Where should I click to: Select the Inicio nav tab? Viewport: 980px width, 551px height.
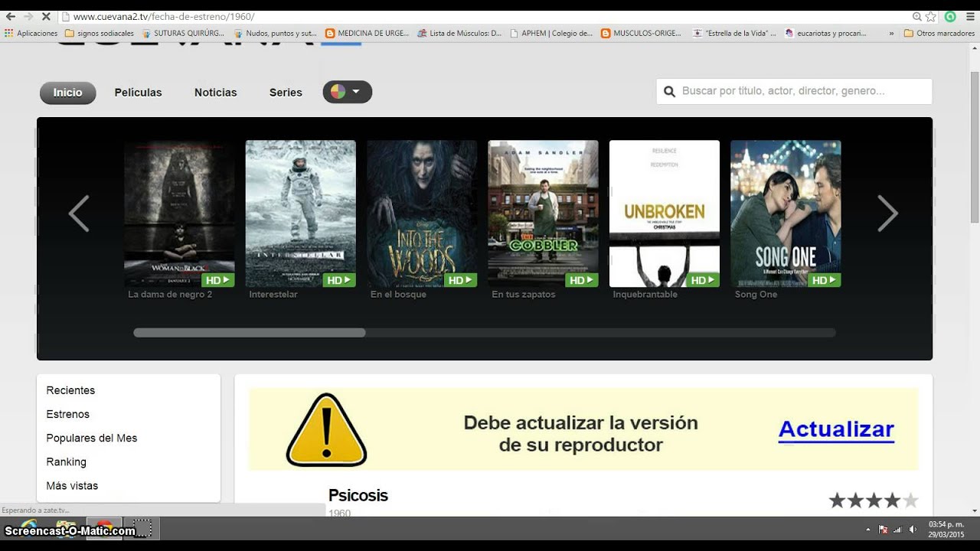click(67, 93)
